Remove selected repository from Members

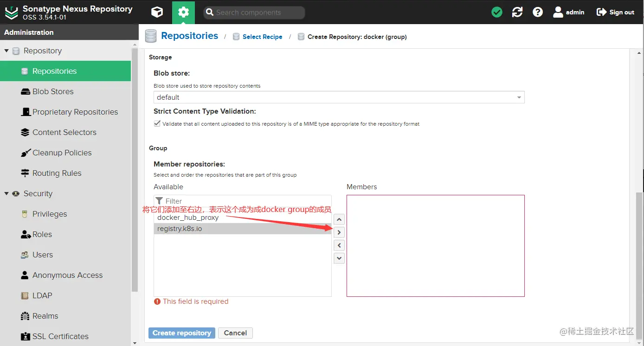(x=339, y=245)
